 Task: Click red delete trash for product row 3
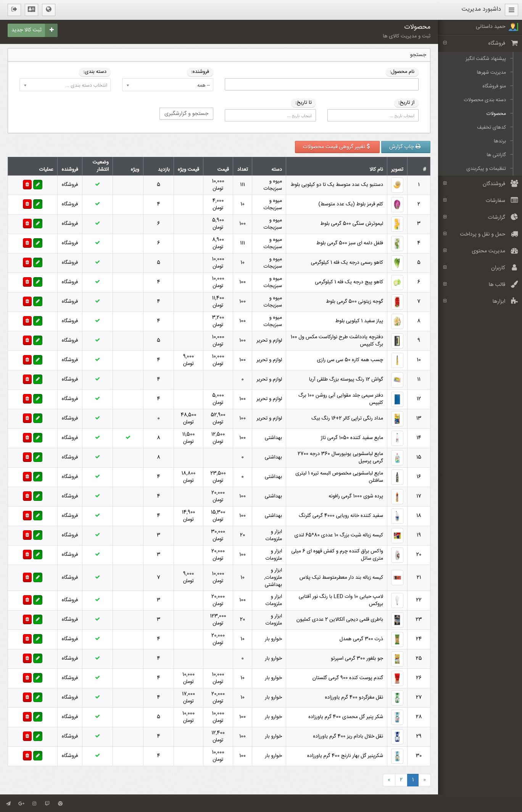pyautogui.click(x=27, y=224)
